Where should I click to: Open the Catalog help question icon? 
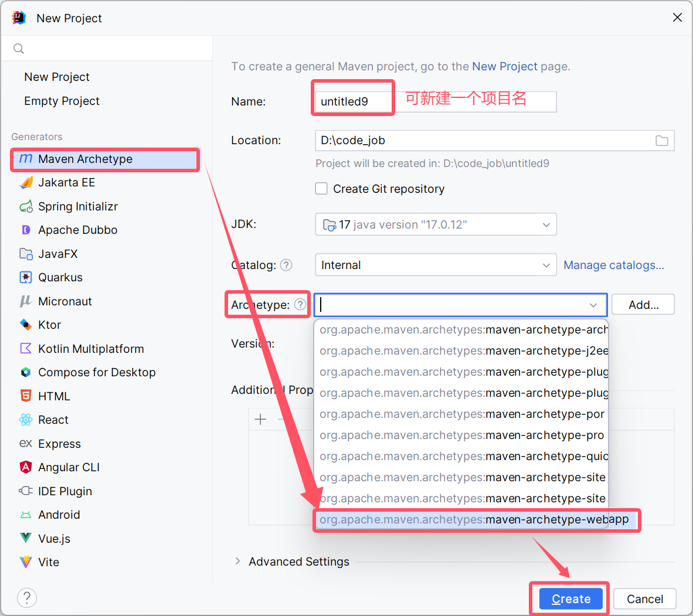click(x=286, y=265)
